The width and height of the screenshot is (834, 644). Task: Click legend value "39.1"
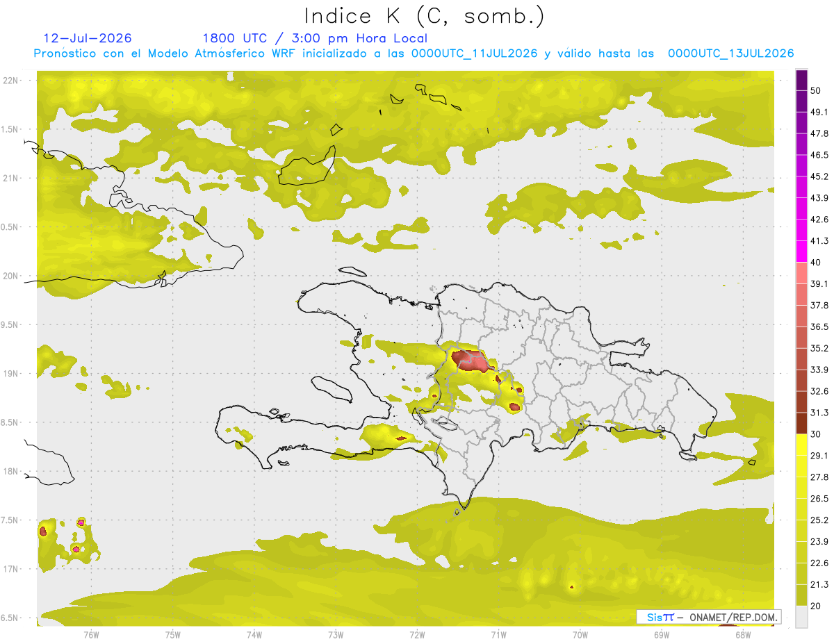[819, 284]
